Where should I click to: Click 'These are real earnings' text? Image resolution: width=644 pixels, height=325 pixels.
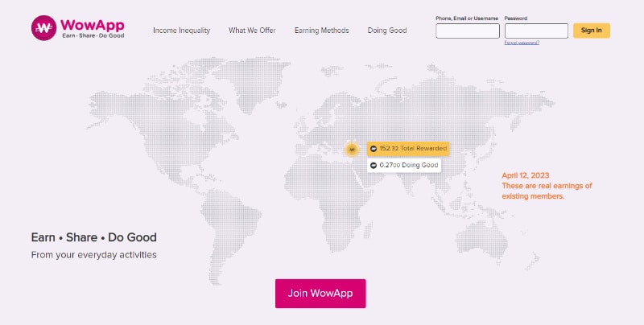coord(547,191)
